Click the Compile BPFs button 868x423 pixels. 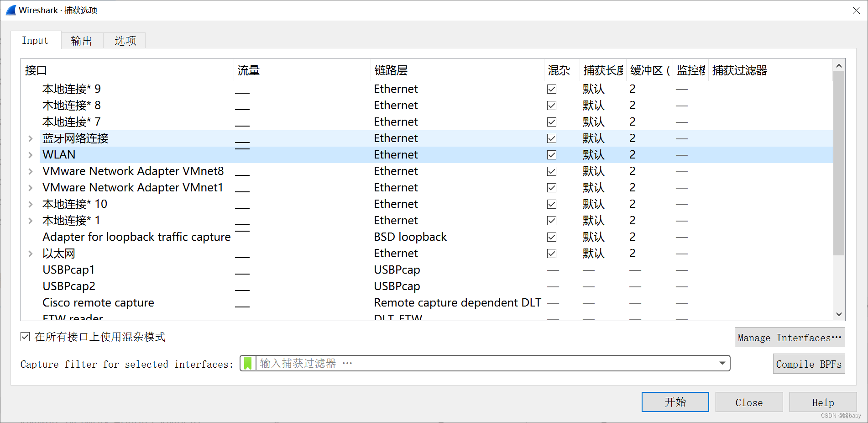click(809, 364)
